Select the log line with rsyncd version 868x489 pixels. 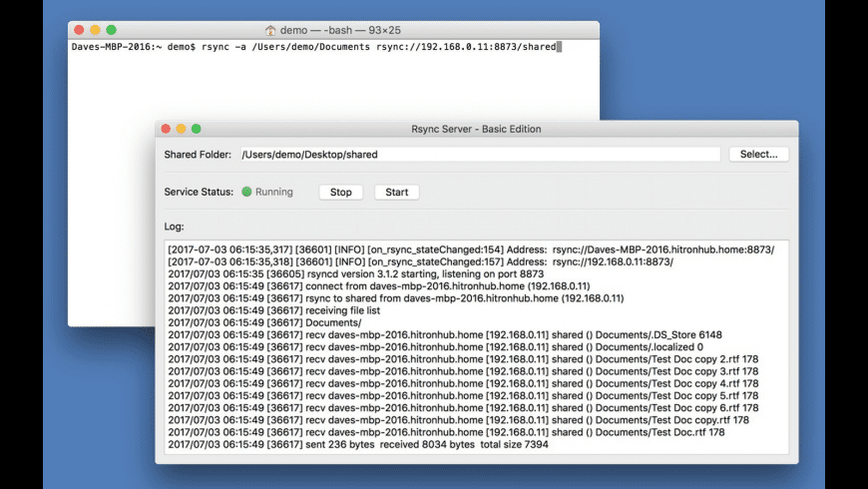point(356,274)
